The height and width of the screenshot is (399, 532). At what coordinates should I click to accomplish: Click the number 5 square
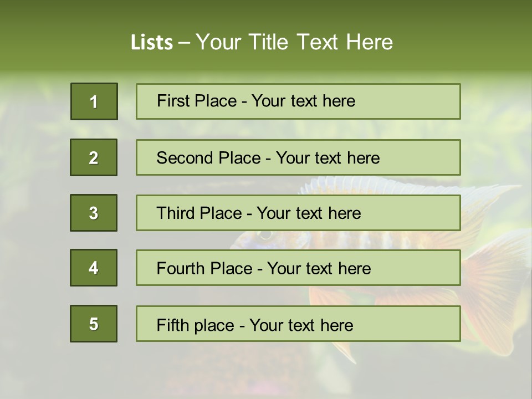tap(94, 324)
